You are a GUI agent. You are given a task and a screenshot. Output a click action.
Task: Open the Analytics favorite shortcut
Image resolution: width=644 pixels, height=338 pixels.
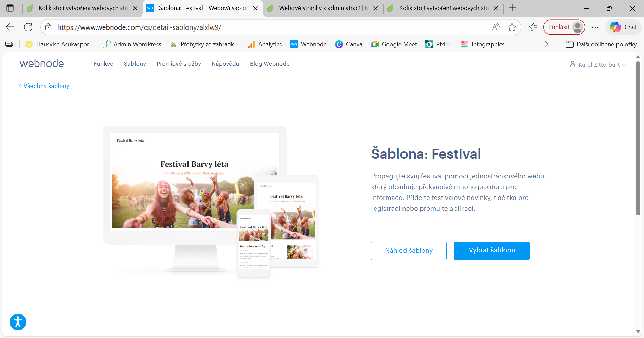(265, 44)
